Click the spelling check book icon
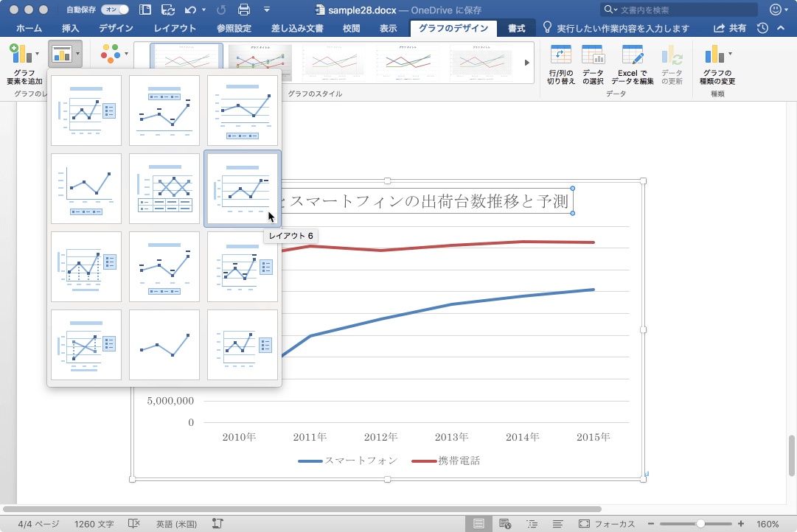Viewport: 797px width, 532px height. tap(133, 524)
